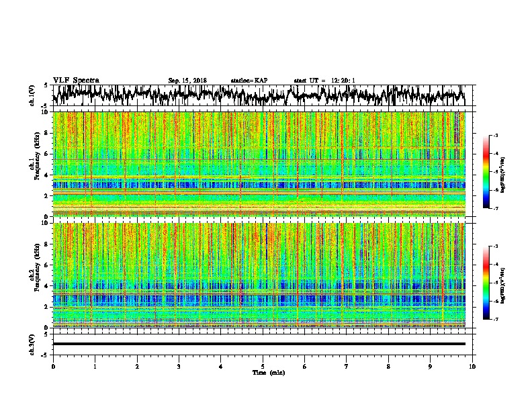532x411 pixels.
Task: Click the '10' tick on the time axis
Action: pyautogui.click(x=472, y=367)
